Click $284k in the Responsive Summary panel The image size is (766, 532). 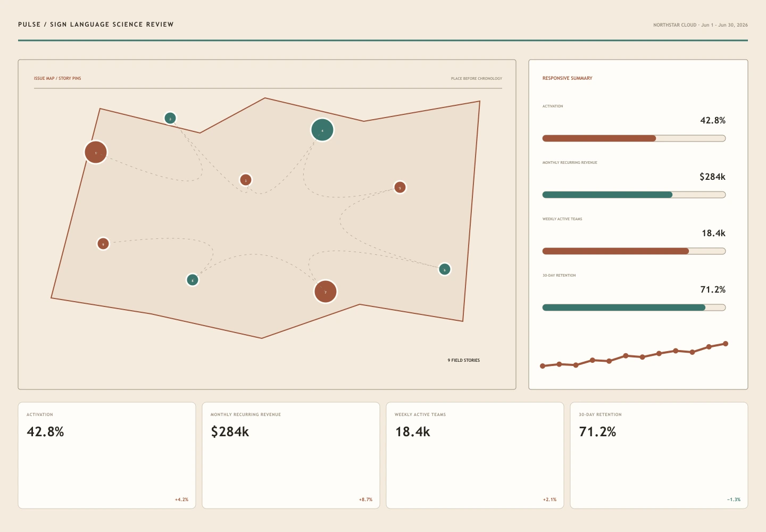coord(712,177)
